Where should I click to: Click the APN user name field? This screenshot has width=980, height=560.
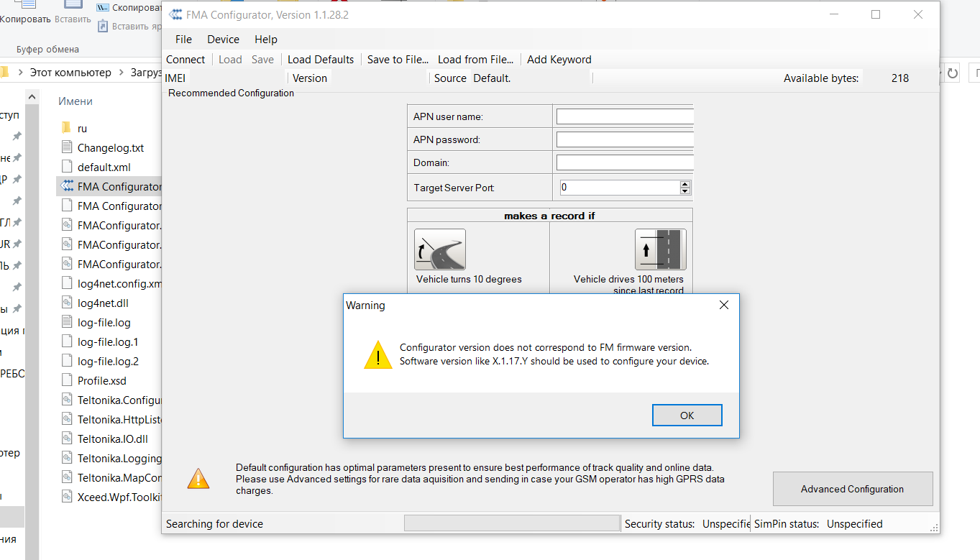point(624,116)
